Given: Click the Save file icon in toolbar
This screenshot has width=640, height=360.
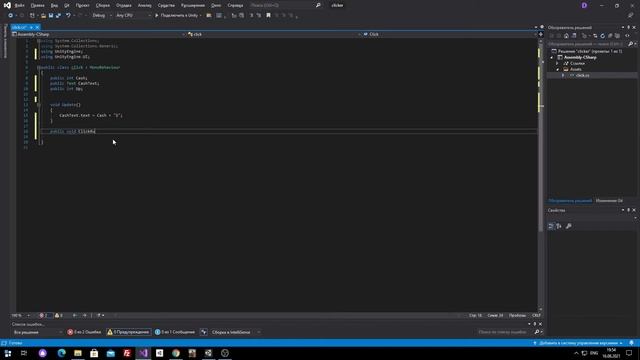Looking at the screenshot, I should [x=51, y=16].
